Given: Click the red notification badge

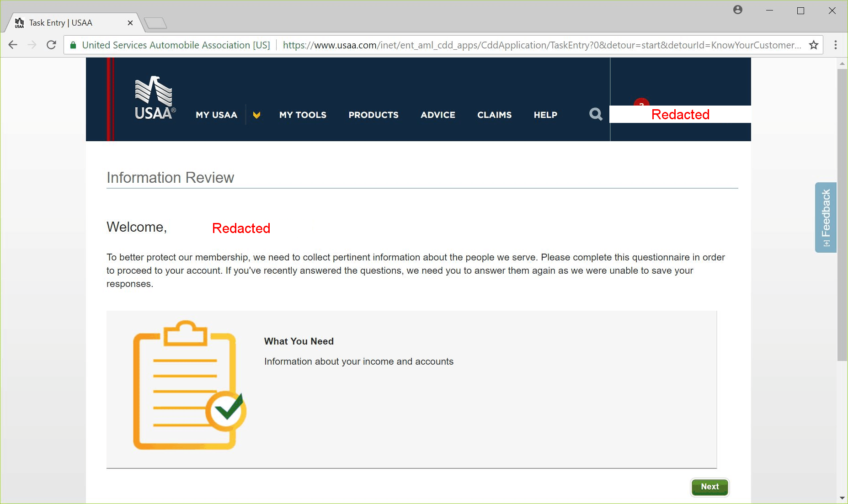Looking at the screenshot, I should coord(641,102).
